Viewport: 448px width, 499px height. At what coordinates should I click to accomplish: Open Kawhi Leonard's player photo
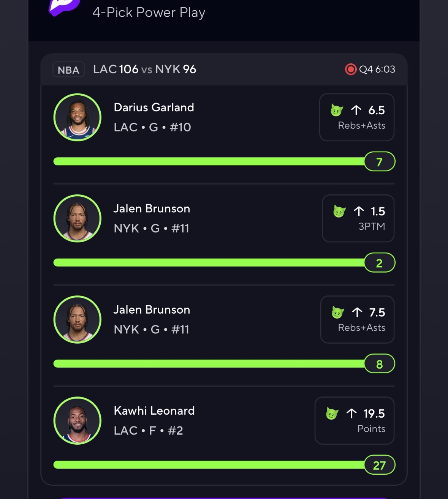(78, 420)
